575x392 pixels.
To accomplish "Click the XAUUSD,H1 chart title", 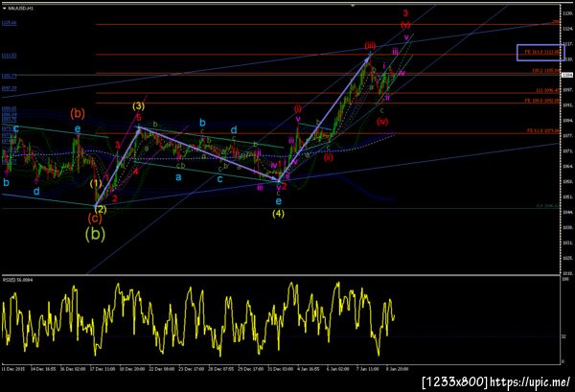I will point(20,8).
